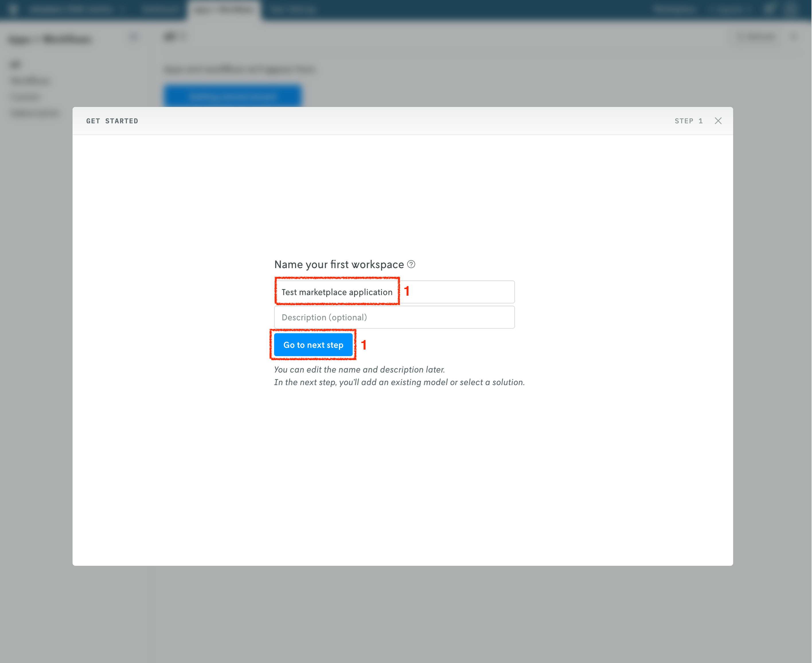Click the blurred blue button behind dialog

(233, 96)
